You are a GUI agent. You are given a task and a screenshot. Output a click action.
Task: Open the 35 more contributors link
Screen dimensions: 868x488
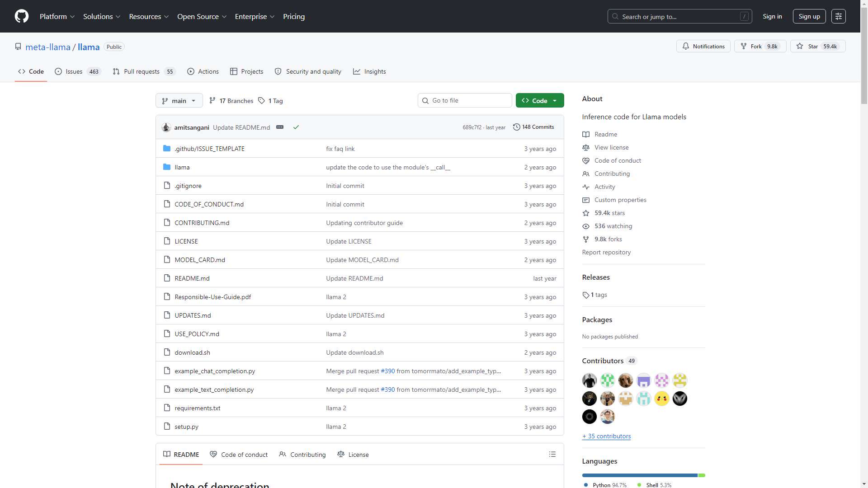(x=606, y=436)
